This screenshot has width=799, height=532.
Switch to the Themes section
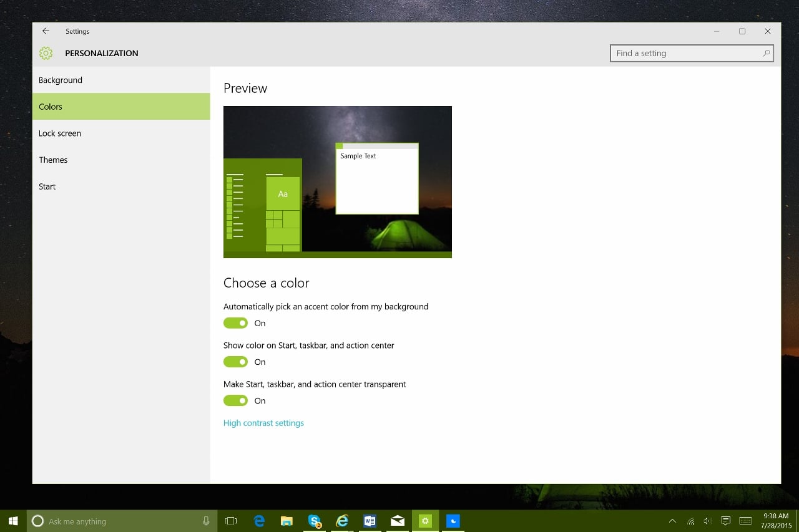click(53, 160)
